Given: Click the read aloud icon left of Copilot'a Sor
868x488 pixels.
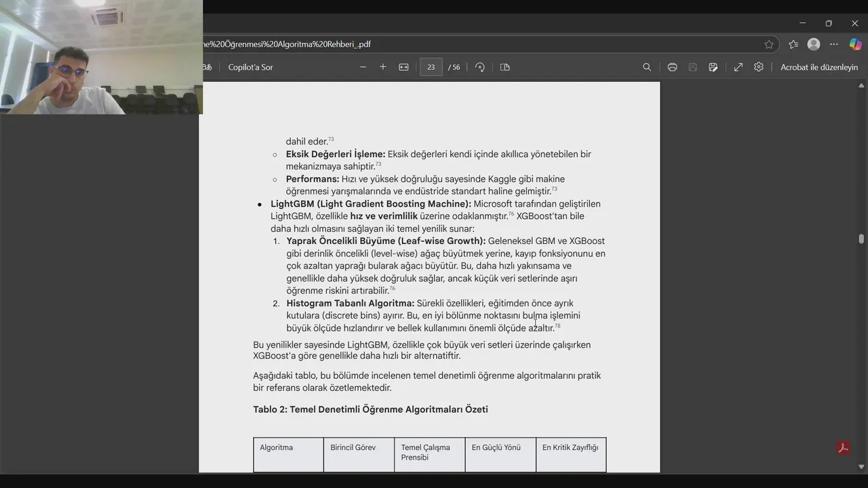Looking at the screenshot, I should tap(208, 67).
